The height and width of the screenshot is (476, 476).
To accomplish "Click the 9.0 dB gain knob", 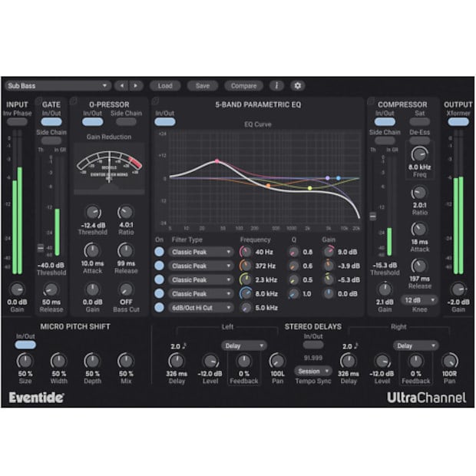I will click(329, 252).
